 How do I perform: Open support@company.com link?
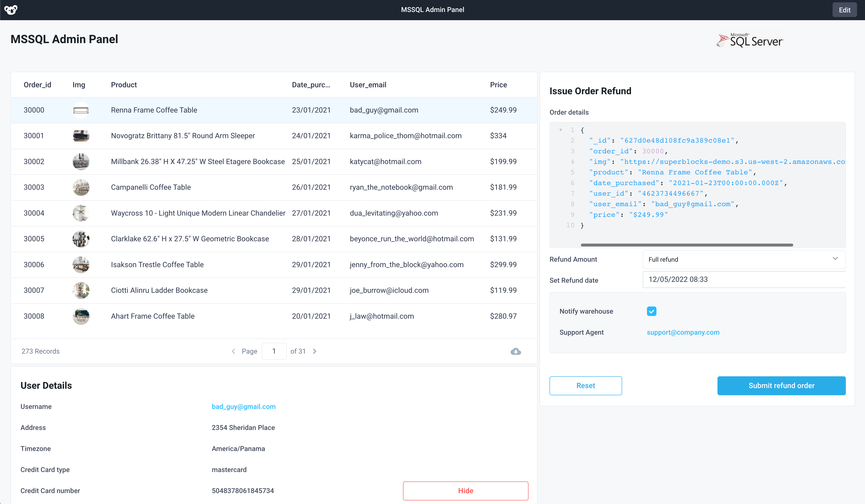pyautogui.click(x=683, y=332)
